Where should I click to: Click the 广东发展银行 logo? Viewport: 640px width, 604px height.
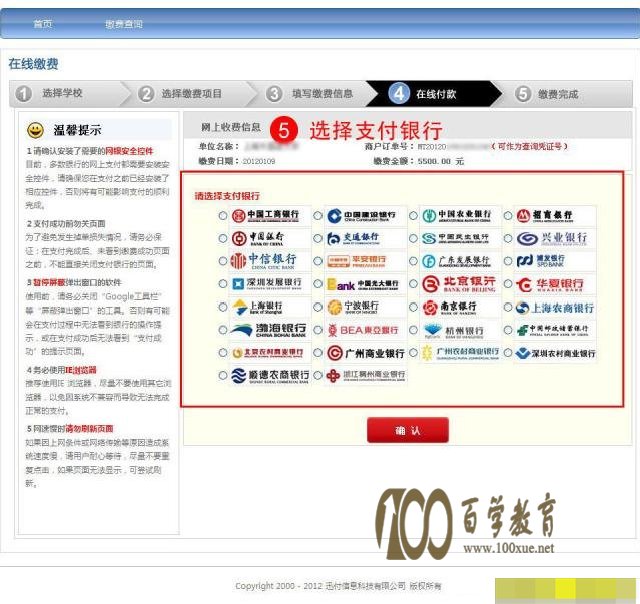460,261
